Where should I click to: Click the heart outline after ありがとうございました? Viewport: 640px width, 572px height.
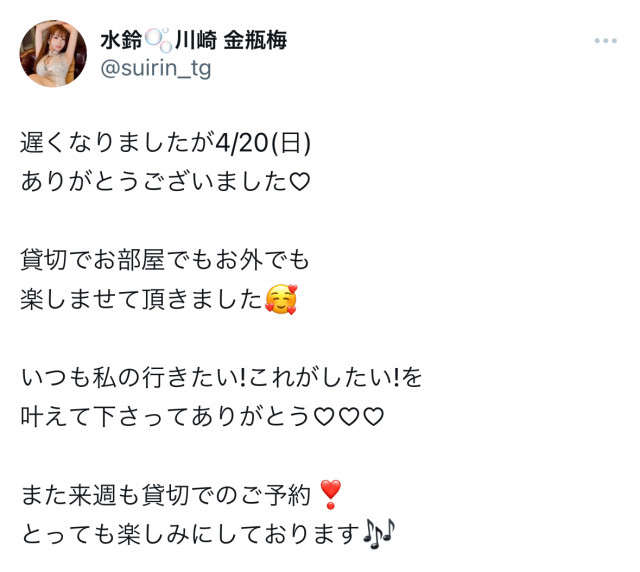click(x=300, y=182)
